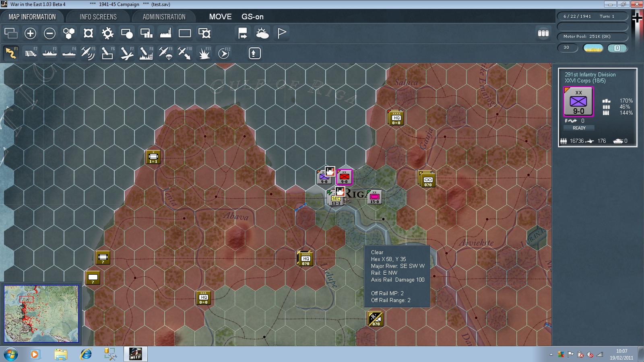Viewport: 644px width, 362px height.
Task: Select the 15-0 pink unit near Riga
Action: (374, 197)
